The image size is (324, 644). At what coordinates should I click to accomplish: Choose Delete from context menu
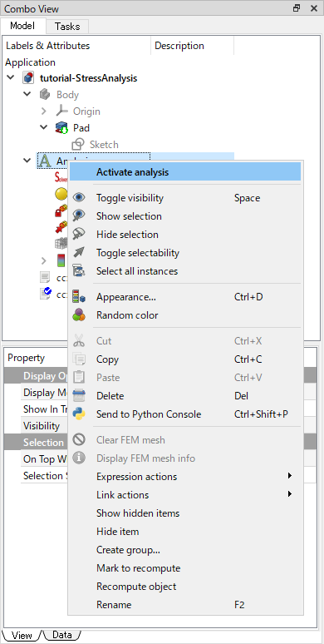[185, 396]
